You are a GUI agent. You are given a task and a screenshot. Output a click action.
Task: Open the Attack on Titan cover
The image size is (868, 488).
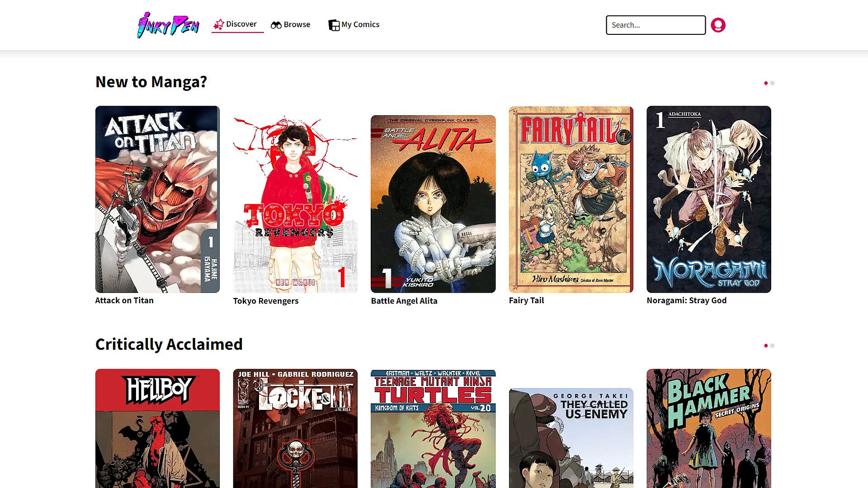[157, 199]
